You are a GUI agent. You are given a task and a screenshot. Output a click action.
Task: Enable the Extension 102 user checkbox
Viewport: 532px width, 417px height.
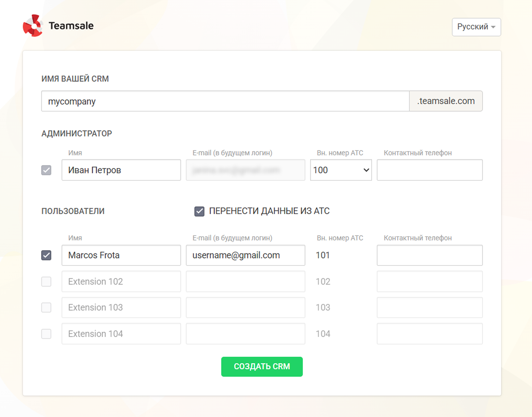pos(46,282)
